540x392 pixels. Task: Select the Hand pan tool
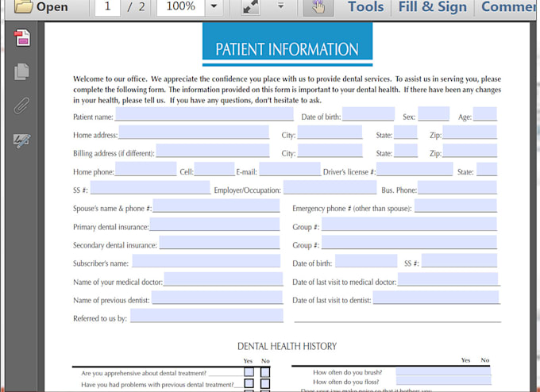click(x=318, y=7)
